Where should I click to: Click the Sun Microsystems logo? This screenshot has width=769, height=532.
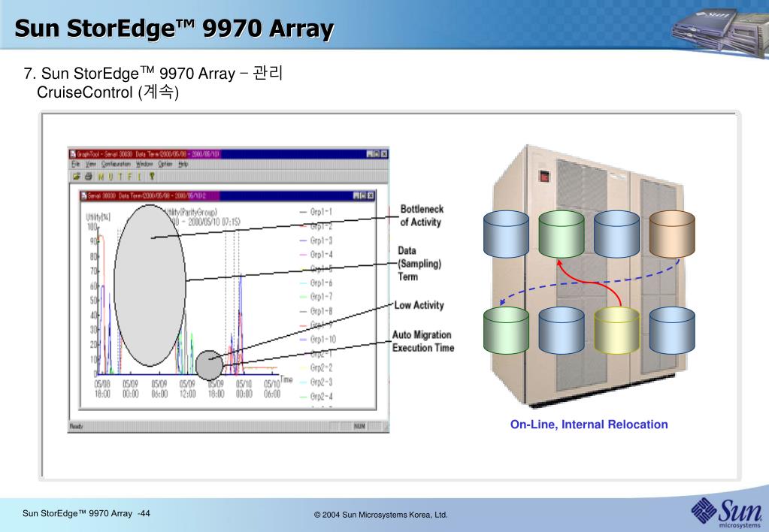tap(727, 513)
